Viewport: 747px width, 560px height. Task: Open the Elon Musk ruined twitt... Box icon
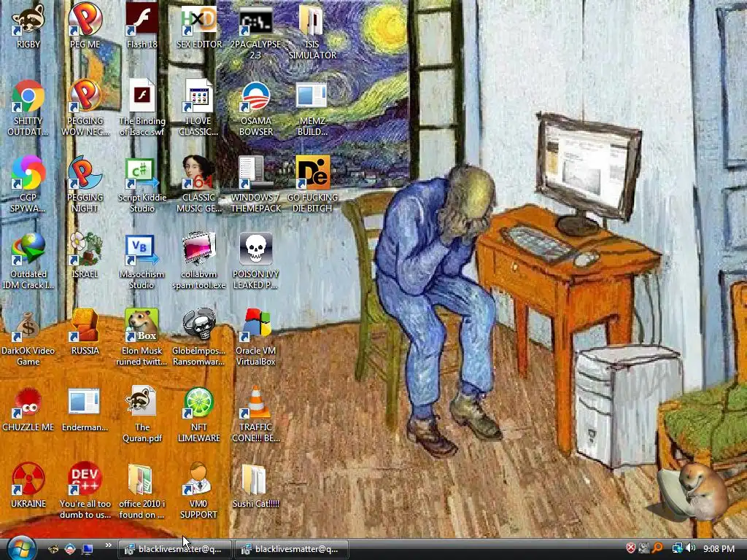pos(142,326)
